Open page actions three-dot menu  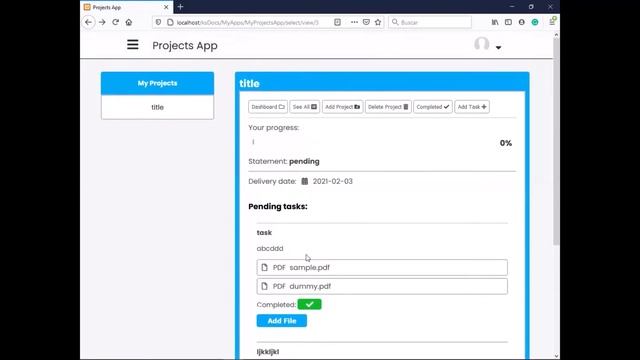coord(354,22)
